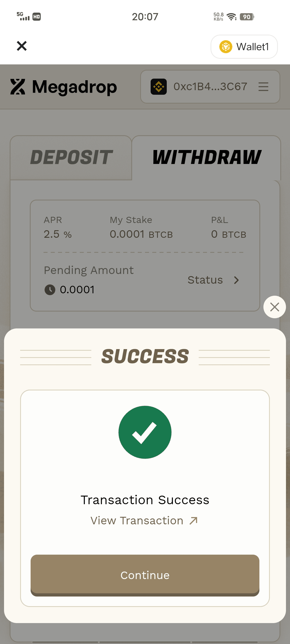Screen dimensions: 290x644
Task: Switch to the Withdraw tab
Action: point(207,158)
